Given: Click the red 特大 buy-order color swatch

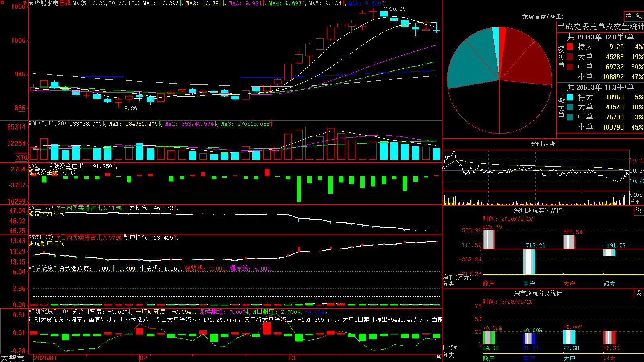Looking at the screenshot, I should [x=570, y=47].
